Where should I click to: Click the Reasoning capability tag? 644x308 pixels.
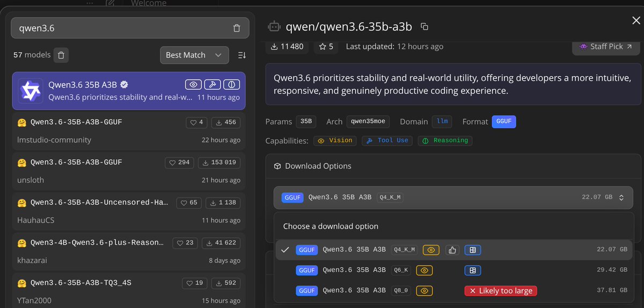[x=445, y=140]
